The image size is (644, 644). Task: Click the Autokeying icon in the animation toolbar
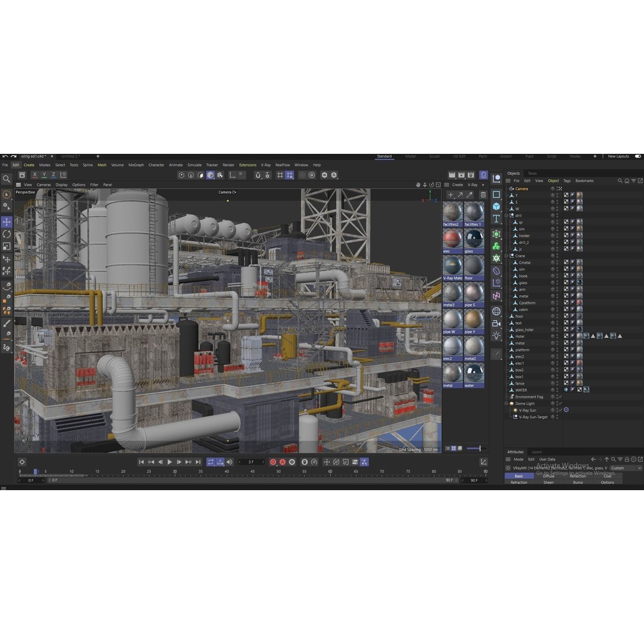(x=283, y=462)
